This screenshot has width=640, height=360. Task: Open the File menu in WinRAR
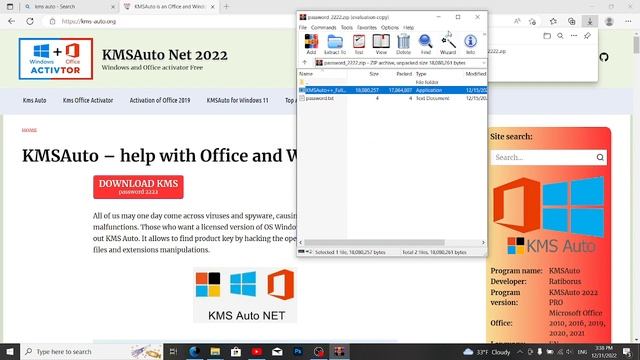pyautogui.click(x=302, y=27)
